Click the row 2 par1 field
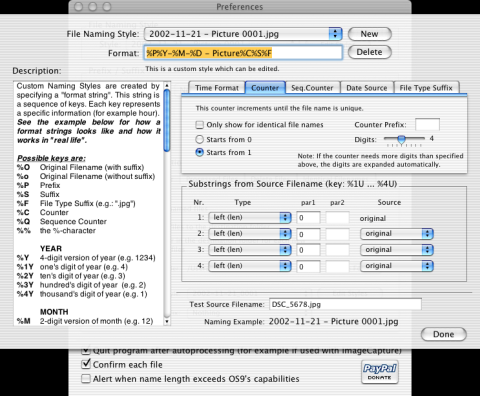This screenshot has width=480, height=396. pyautogui.click(x=308, y=234)
